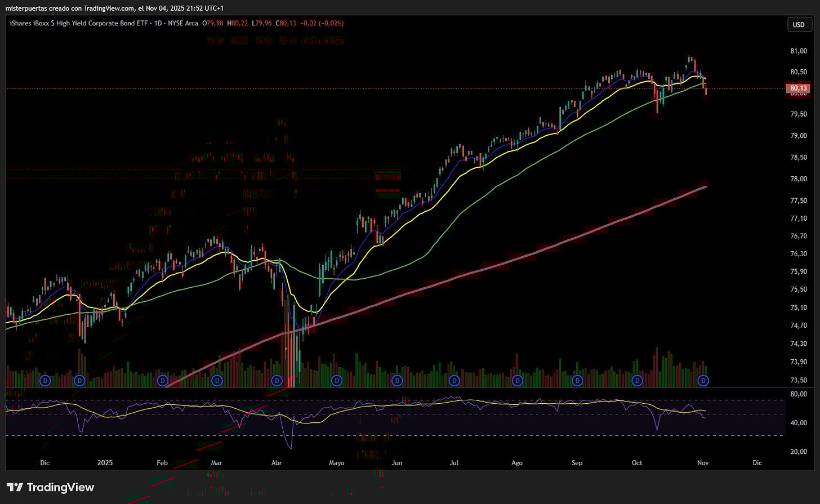Click the 75,90 price axis label

(x=798, y=271)
